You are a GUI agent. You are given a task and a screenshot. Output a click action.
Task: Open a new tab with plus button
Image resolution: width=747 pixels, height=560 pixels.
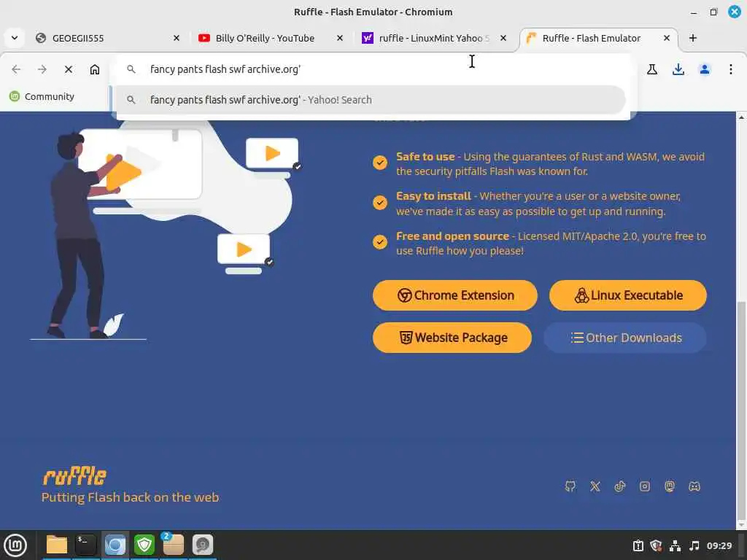click(x=693, y=38)
